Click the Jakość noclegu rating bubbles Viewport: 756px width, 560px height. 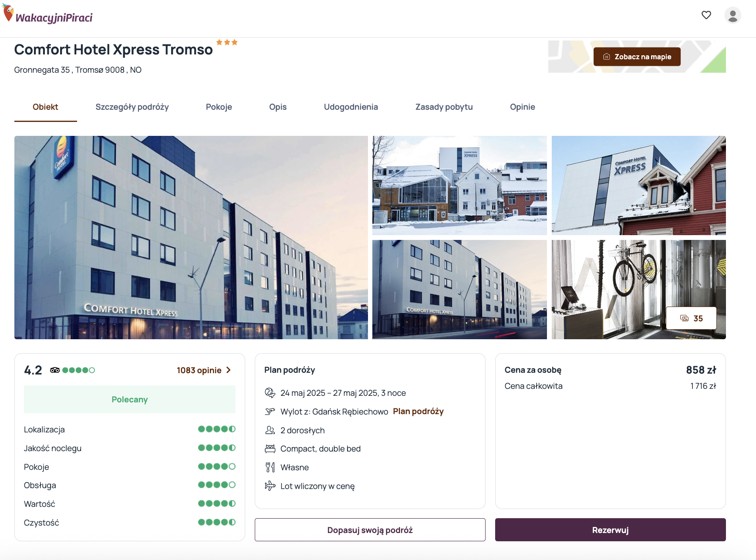click(x=217, y=448)
